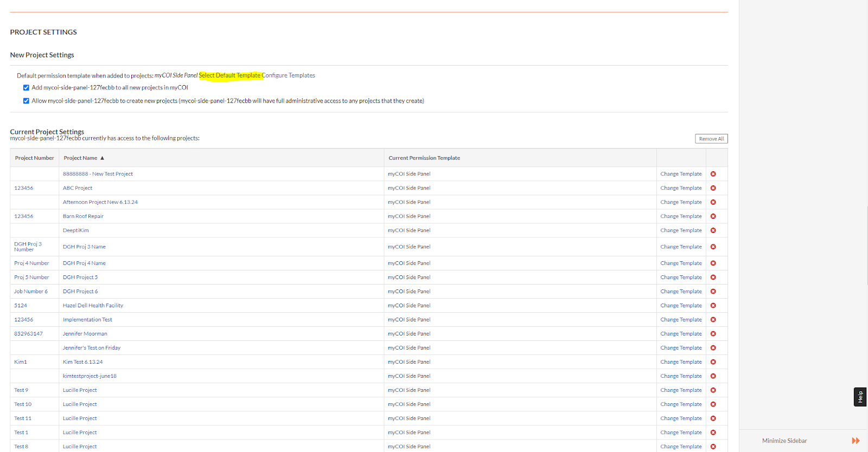Click red remove icon in Test 9 row
Viewport: 868px width, 452px height.
pyautogui.click(x=713, y=390)
